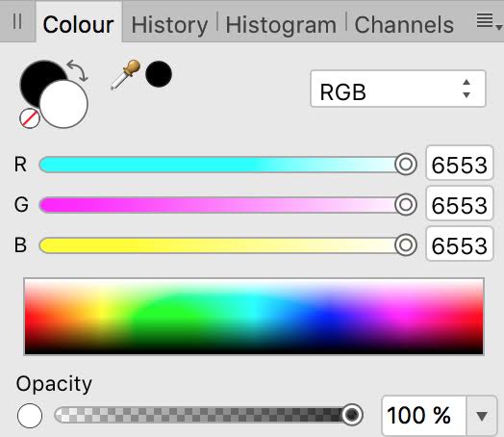This screenshot has height=437, width=504.
Task: Click the opacity 100 % input field
Action: [x=424, y=416]
